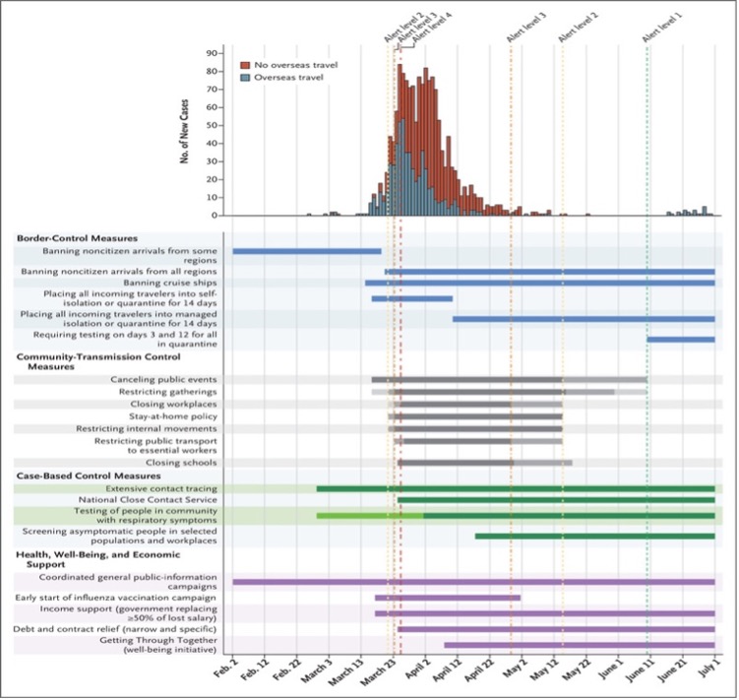
Task: Click 'Screening asymptomatic people in selected populations' label
Action: (120, 536)
